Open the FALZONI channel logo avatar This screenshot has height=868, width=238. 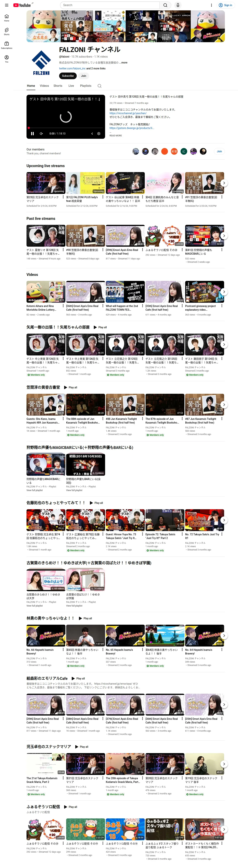(x=41, y=63)
